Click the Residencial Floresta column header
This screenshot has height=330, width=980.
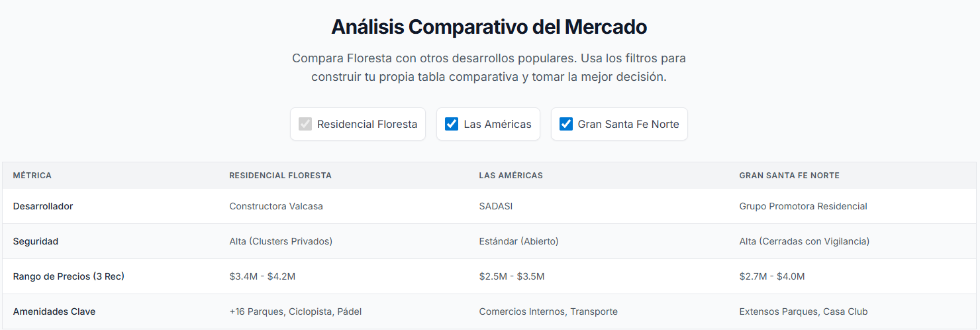coord(280,176)
